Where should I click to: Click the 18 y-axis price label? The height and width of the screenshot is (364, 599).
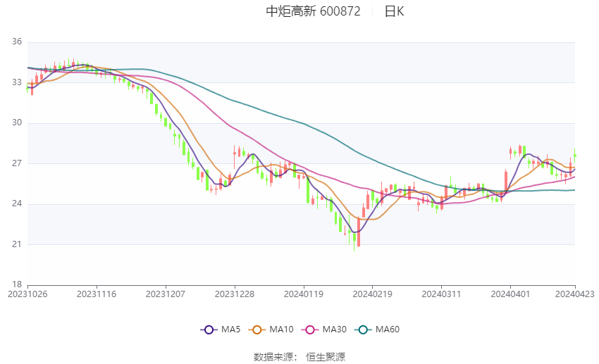click(x=17, y=284)
